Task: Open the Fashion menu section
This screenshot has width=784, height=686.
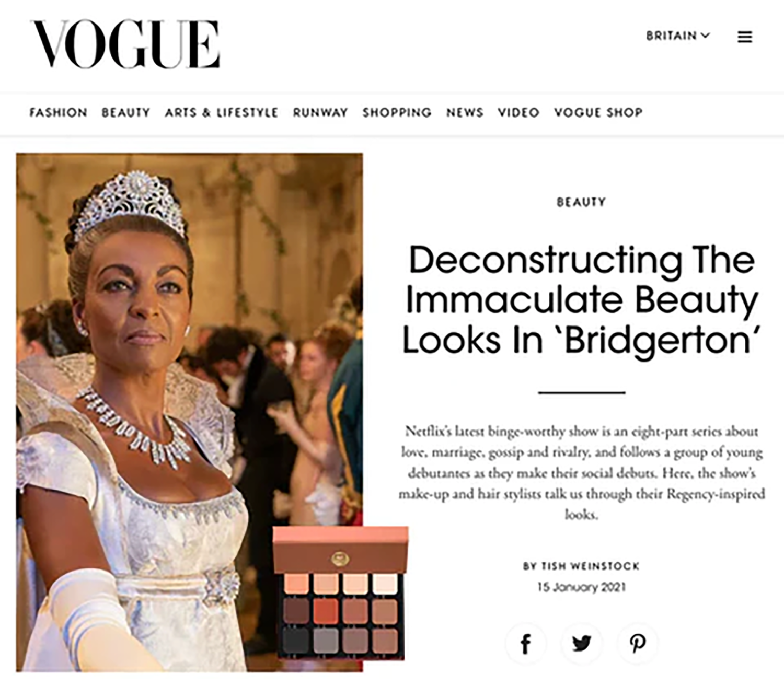Action: [58, 112]
